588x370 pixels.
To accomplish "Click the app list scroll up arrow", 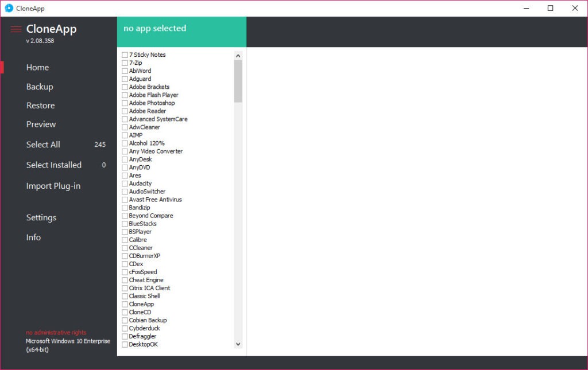I will [x=238, y=56].
